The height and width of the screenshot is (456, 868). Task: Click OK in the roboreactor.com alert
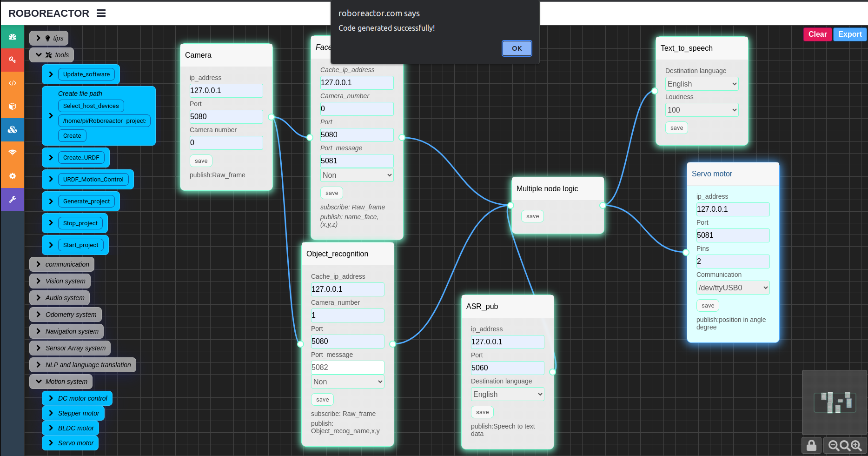coord(517,48)
